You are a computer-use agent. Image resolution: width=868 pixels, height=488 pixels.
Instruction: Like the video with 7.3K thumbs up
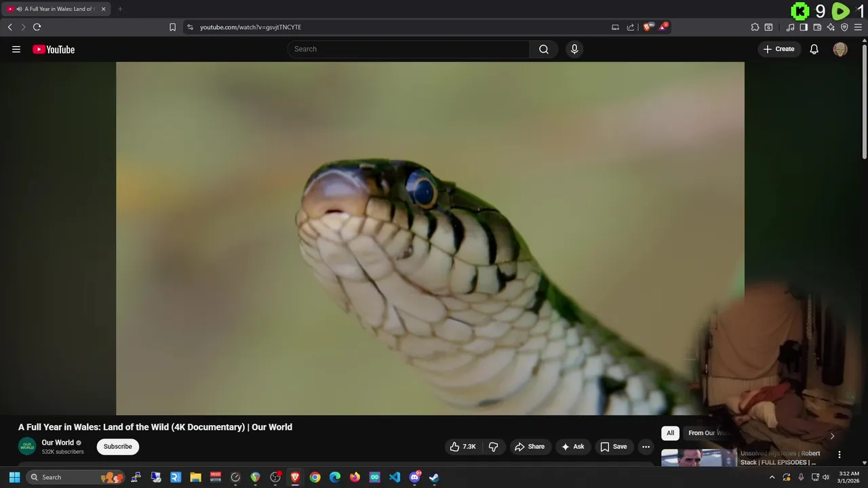tap(462, 447)
